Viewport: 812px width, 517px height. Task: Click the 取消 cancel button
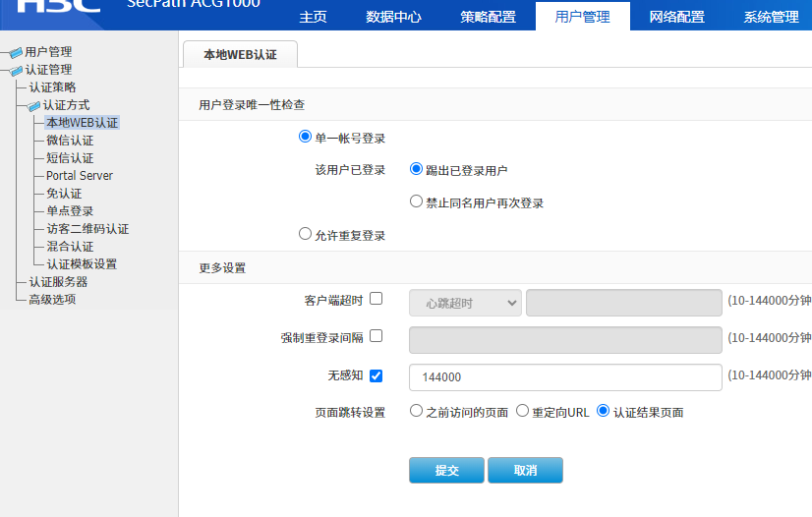pyautogui.click(x=525, y=471)
